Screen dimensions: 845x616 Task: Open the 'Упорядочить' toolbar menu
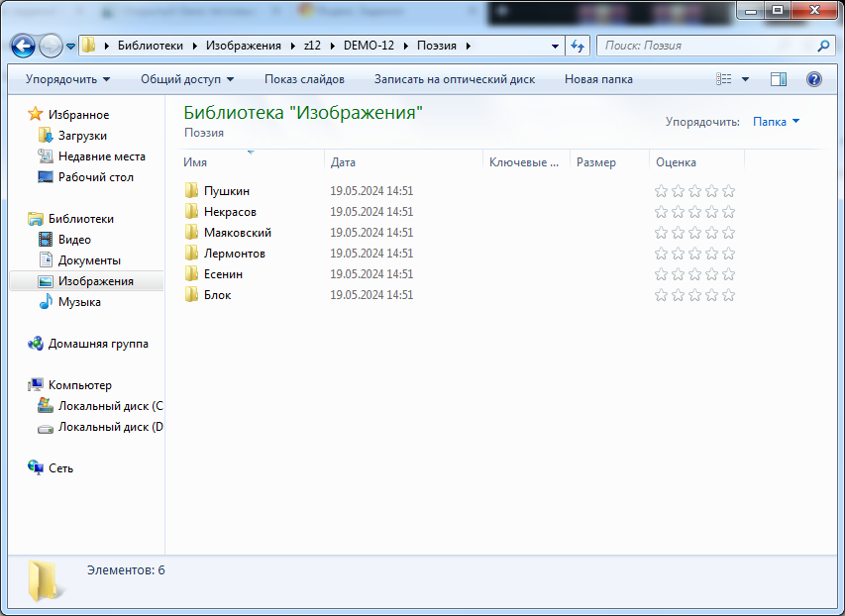point(68,79)
